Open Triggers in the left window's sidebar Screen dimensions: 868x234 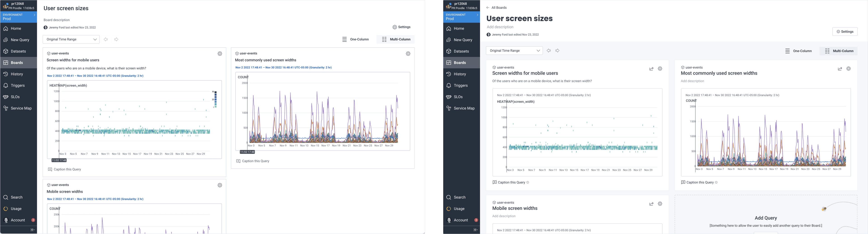pyautogui.click(x=18, y=85)
